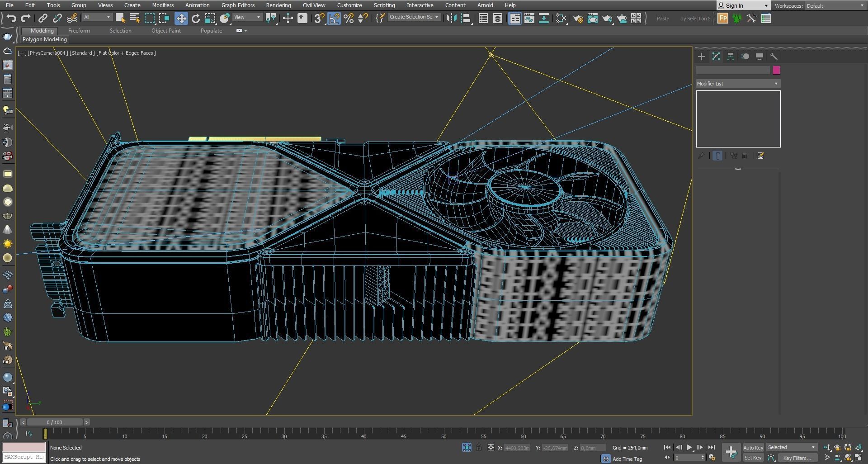Open the reference coordinate View dropdown

tap(247, 17)
